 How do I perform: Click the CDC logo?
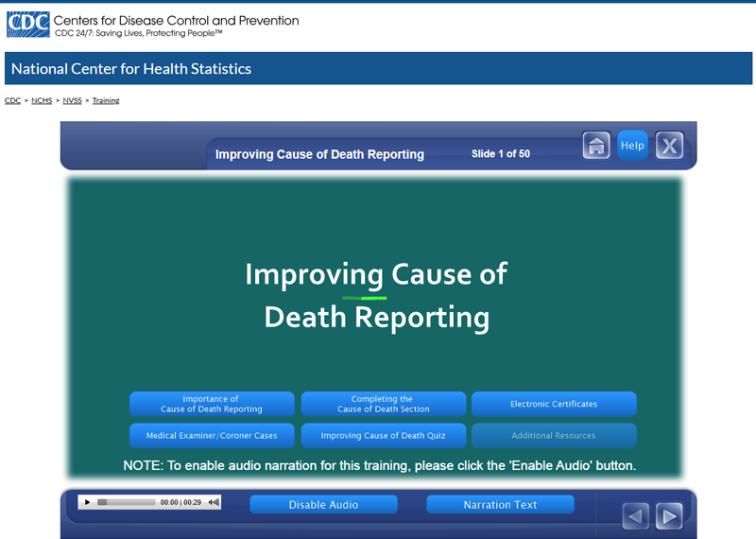[x=27, y=25]
